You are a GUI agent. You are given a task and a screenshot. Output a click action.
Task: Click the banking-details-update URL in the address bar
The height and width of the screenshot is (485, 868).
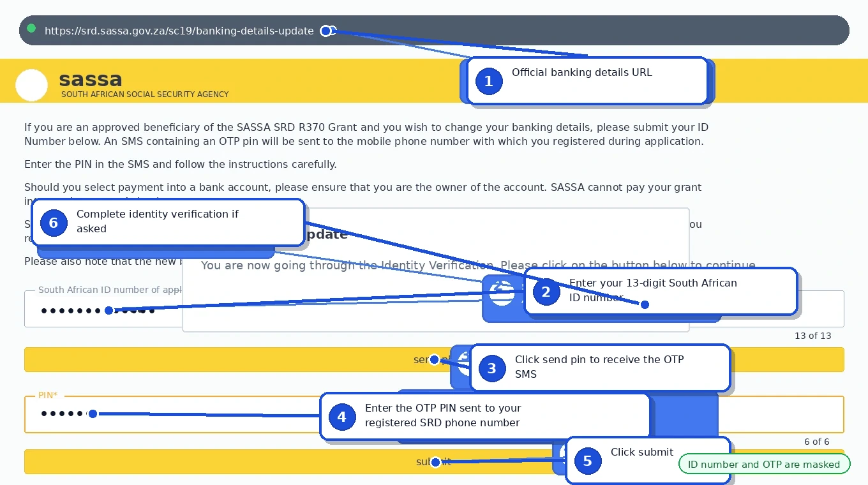click(179, 31)
